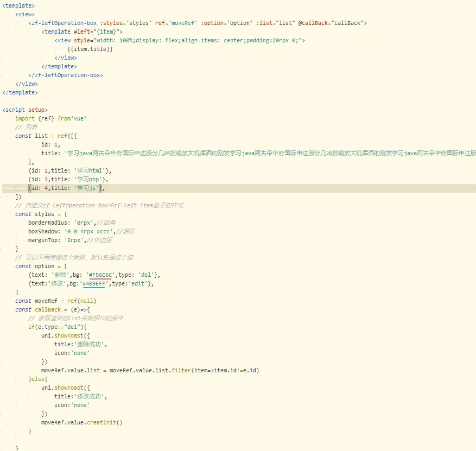Click the :option='option' binding
This screenshot has height=451, width=476.
click(x=226, y=23)
